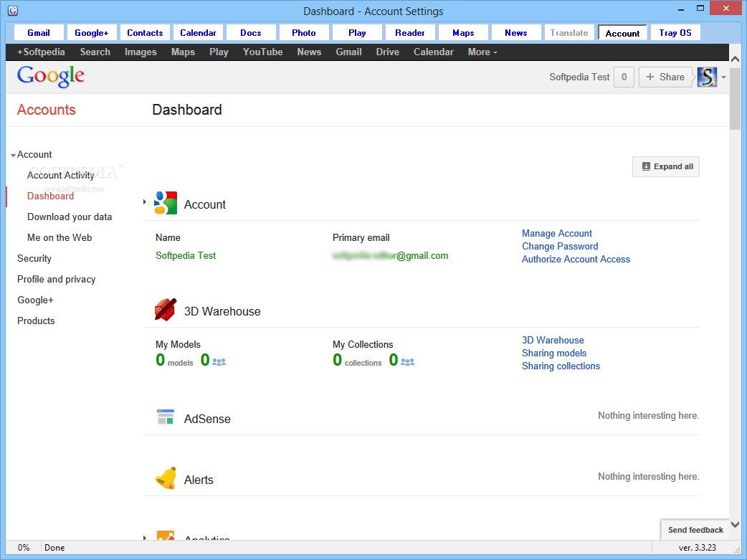The width and height of the screenshot is (747, 560).
Task: Open Me on the Web
Action: coord(60,238)
